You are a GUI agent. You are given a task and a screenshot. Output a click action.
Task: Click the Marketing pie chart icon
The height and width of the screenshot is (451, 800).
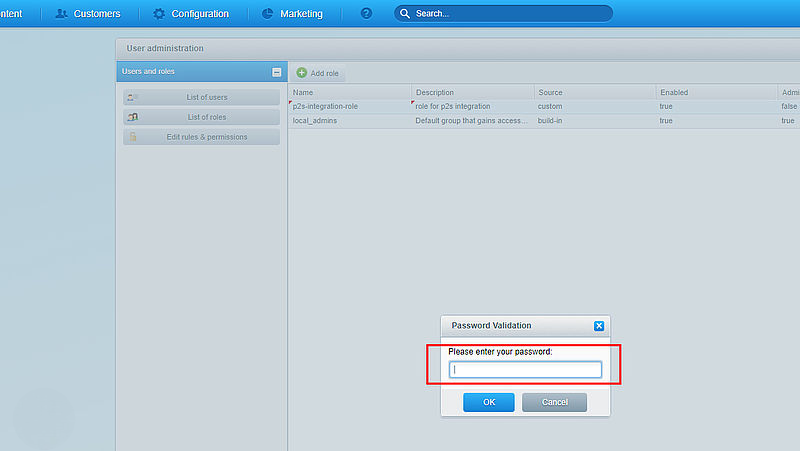click(268, 14)
